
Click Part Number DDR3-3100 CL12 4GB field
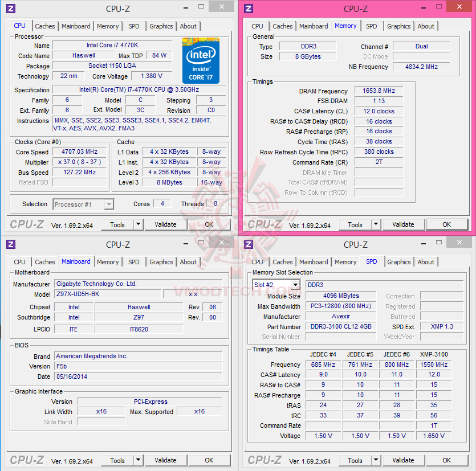click(341, 327)
